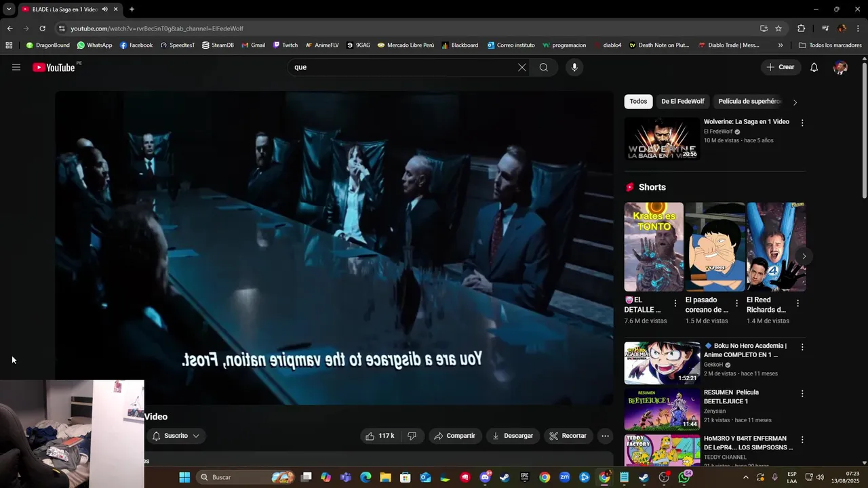Select the De El FedeWolf chip

pos(683,102)
